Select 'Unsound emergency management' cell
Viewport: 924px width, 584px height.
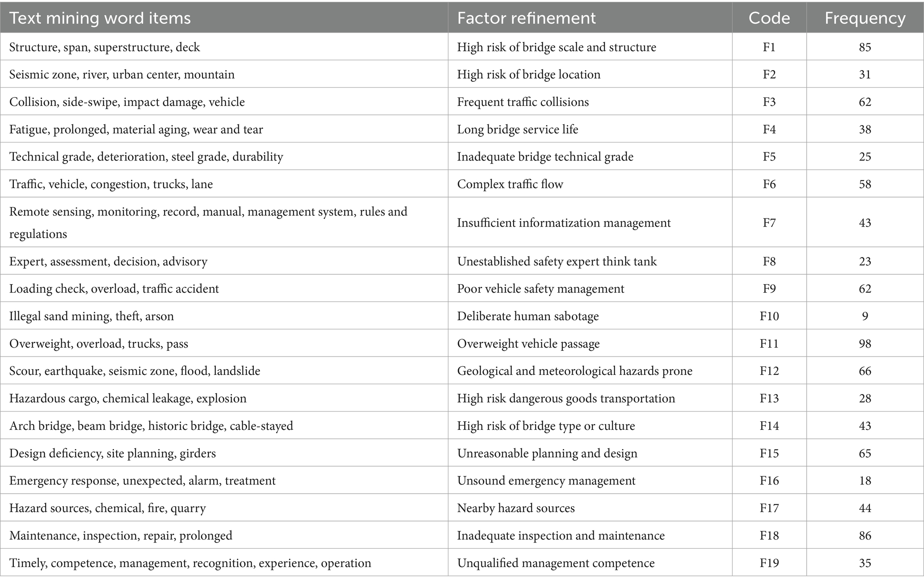(546, 481)
